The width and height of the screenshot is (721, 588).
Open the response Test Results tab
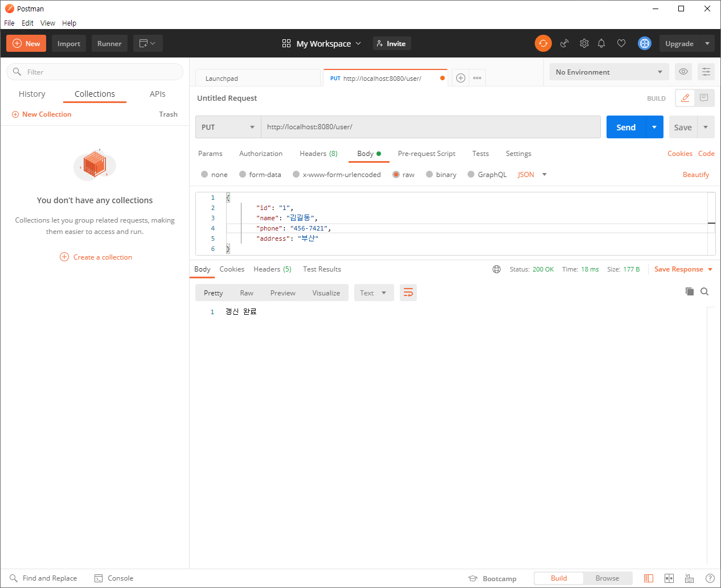coord(322,269)
